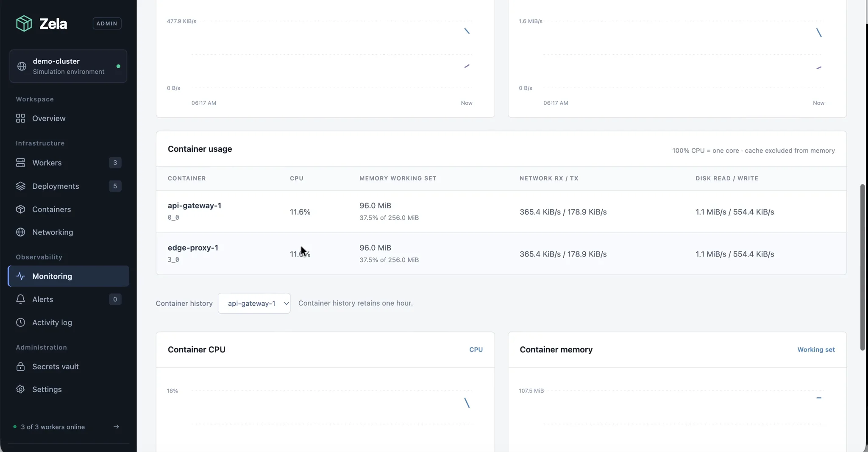Click the Secrets vault lock icon
Viewport: 868px width, 452px height.
coord(20,367)
